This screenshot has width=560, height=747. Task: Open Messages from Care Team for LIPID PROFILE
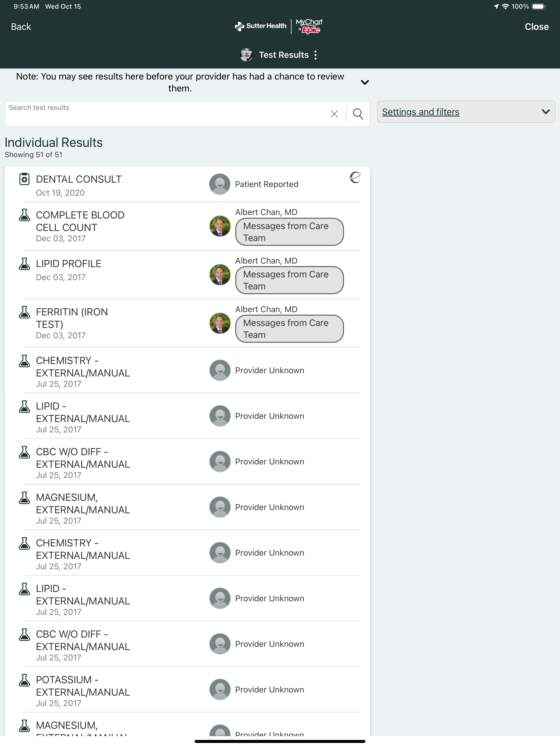(x=289, y=280)
